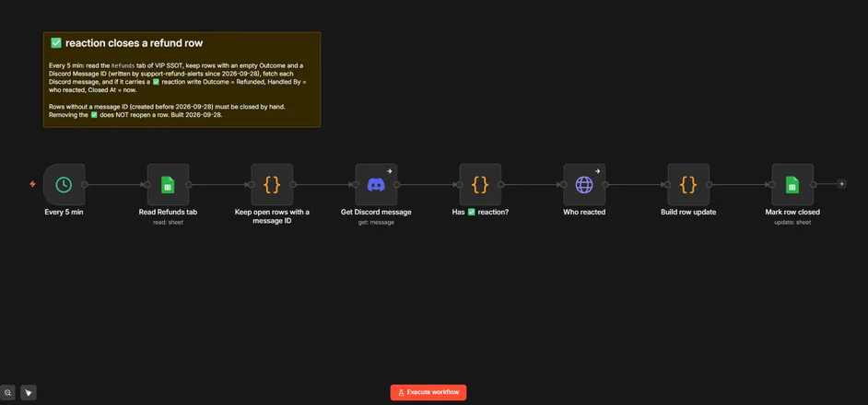Click input handle of Get Discord message node

click(x=356, y=185)
